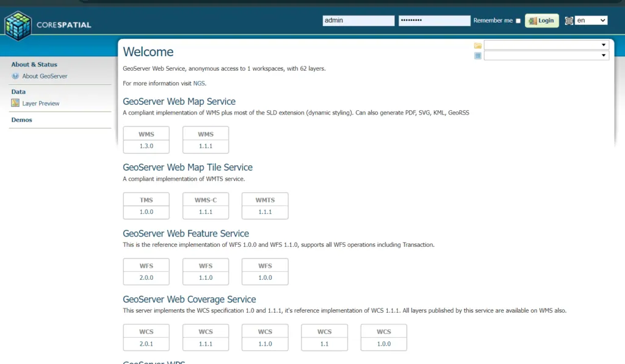Image resolution: width=625 pixels, height=364 pixels.
Task: Click the CORESPATIAL brand text
Action: click(x=63, y=24)
